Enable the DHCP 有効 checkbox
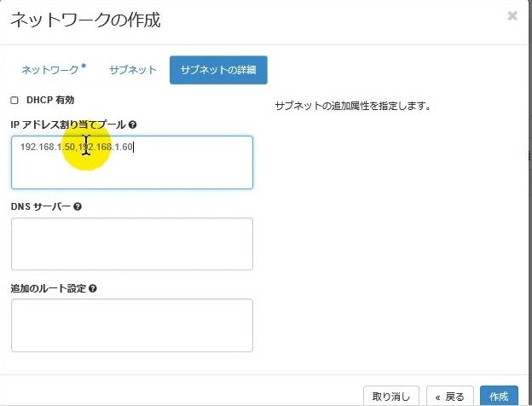This screenshot has height=406, width=532. 14,101
